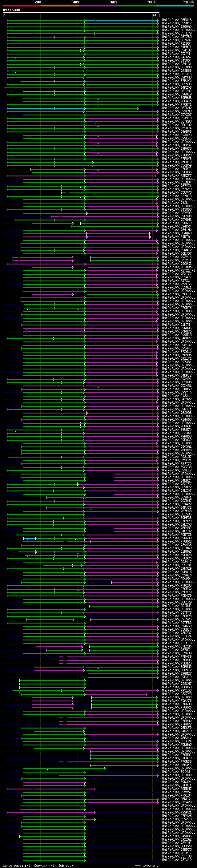Click the red ~20% identity legend bar
Image resolution: width=197 pixels, height=868 pixels.
coord(22,6)
